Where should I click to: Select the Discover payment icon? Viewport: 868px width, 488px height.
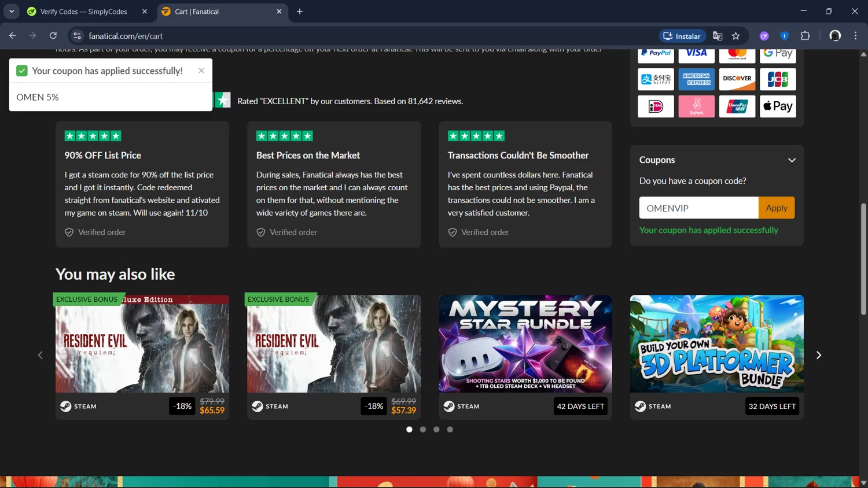737,79
